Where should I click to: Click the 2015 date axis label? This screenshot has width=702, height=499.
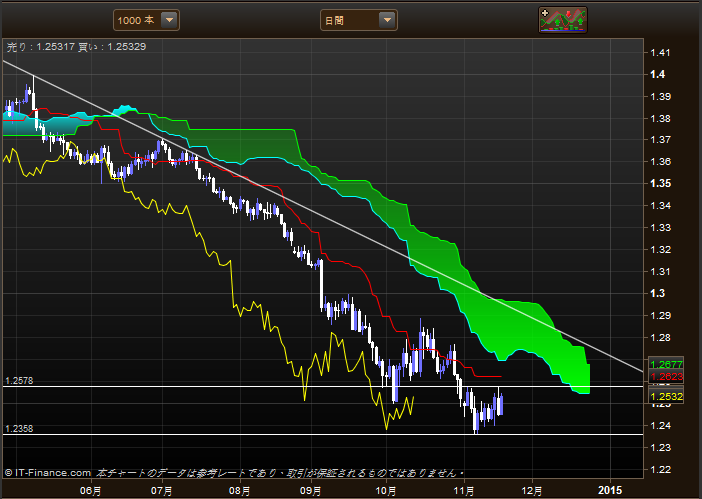tap(610, 490)
